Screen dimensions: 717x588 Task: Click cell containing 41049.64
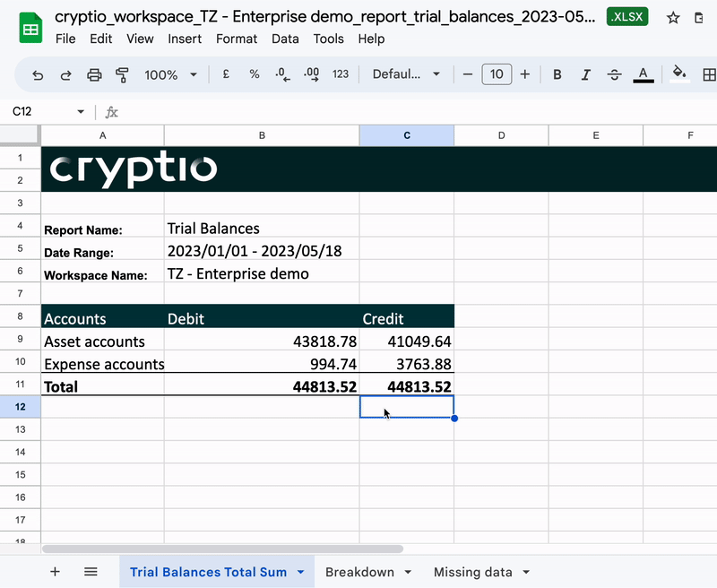407,340
